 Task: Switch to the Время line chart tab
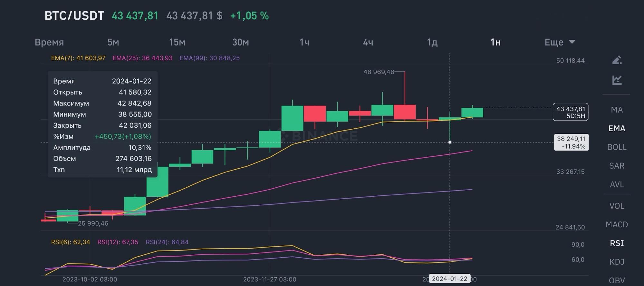tap(49, 42)
